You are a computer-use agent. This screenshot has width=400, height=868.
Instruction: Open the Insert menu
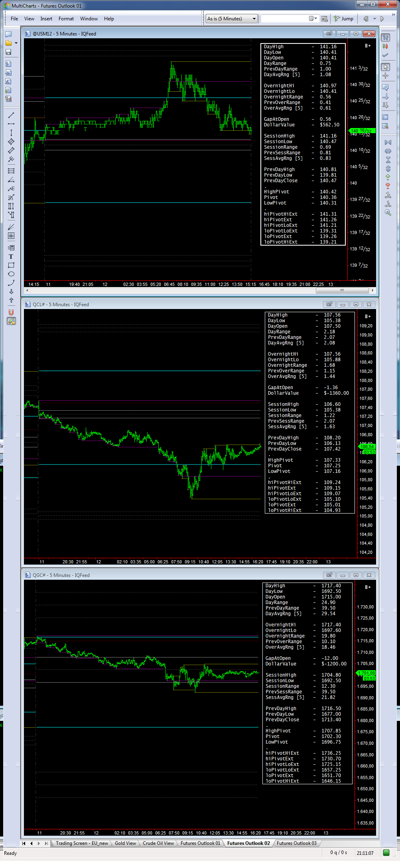click(46, 19)
